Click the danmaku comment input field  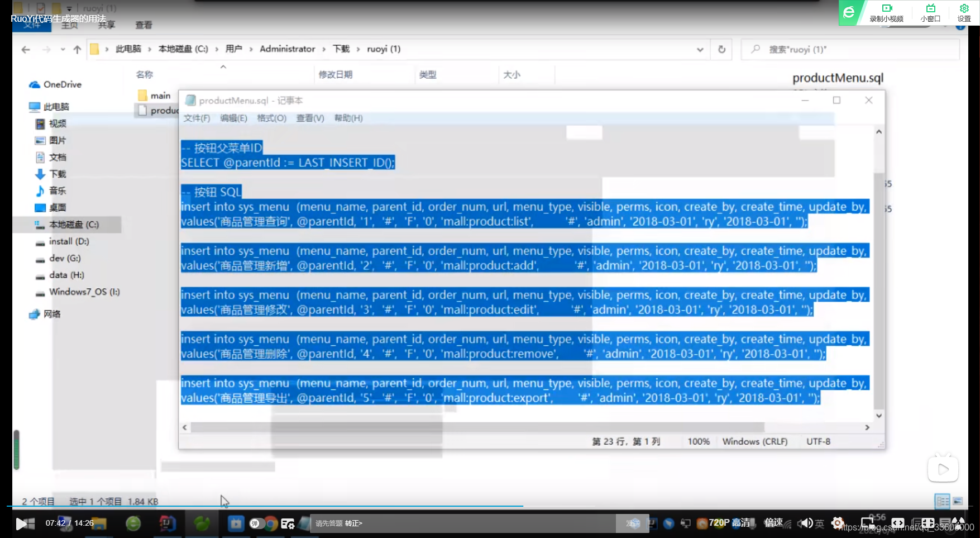coord(463,523)
